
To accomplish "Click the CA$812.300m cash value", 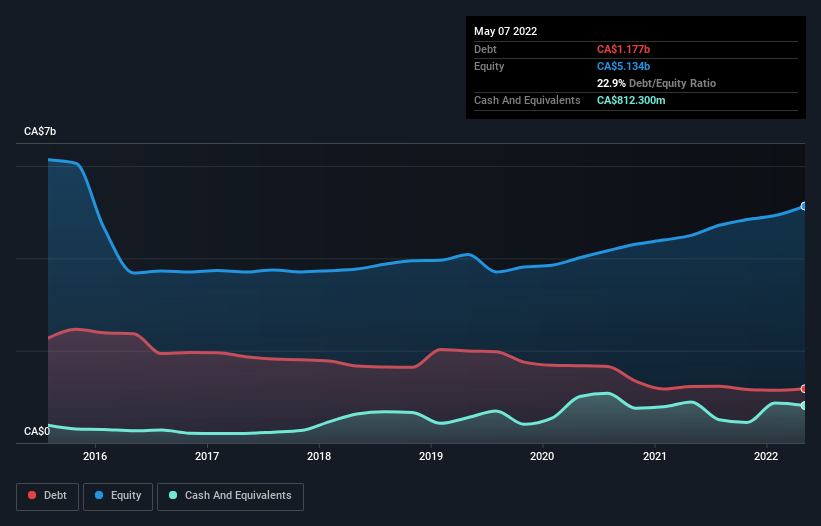I will [631, 100].
